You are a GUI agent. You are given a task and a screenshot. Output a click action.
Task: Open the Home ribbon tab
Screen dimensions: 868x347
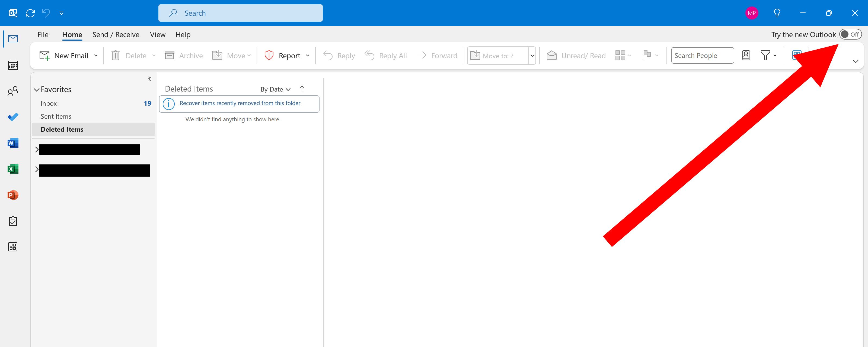click(71, 34)
